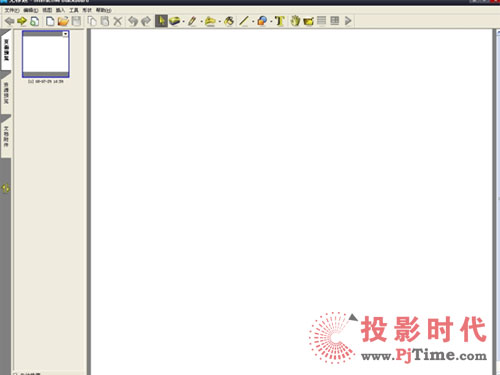Undo the last action
500x375 pixels.
click(133, 21)
